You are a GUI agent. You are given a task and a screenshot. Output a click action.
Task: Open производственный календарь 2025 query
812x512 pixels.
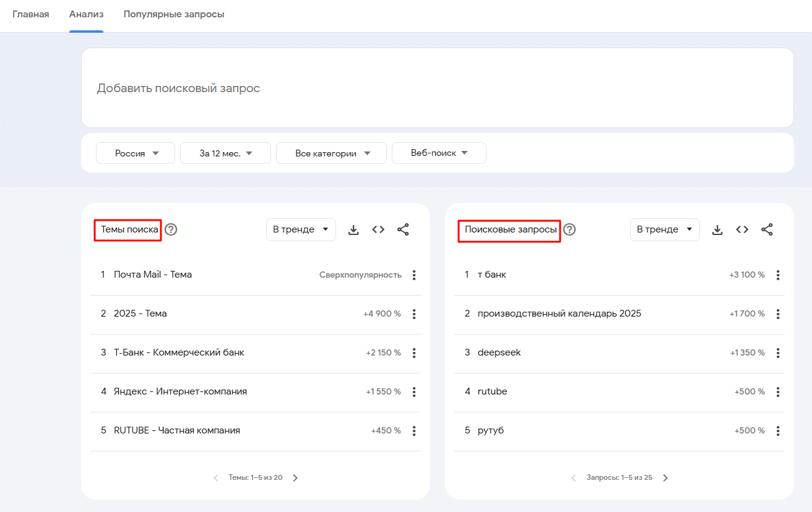[x=559, y=314]
